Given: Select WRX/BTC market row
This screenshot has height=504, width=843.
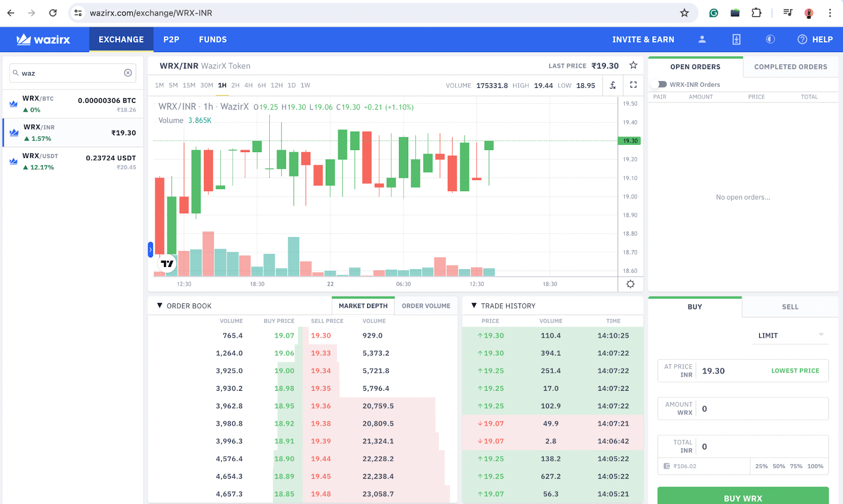Looking at the screenshot, I should [x=73, y=104].
